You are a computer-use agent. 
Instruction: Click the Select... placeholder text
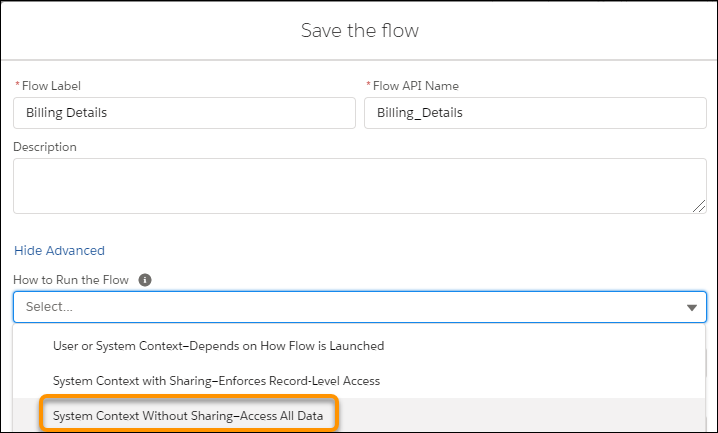pyautogui.click(x=49, y=308)
